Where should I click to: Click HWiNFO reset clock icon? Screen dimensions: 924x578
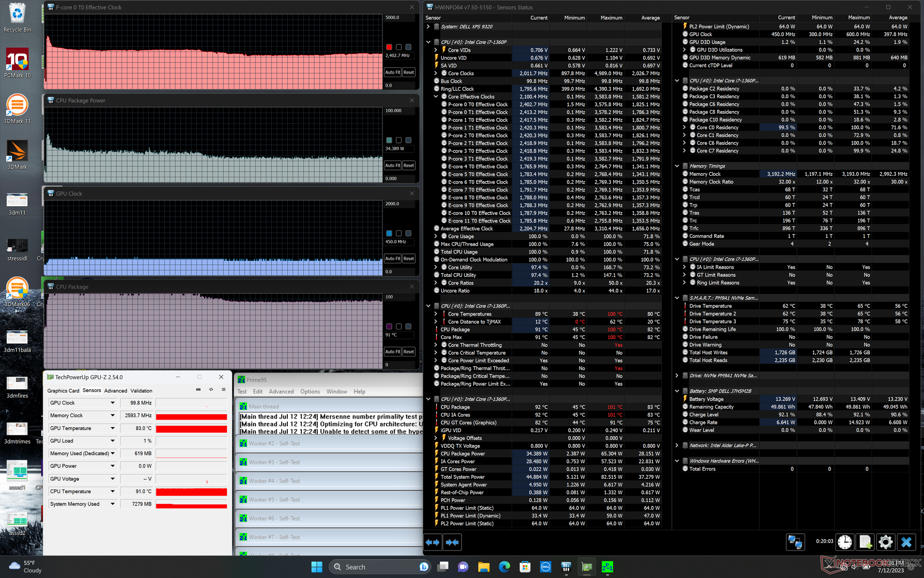844,542
